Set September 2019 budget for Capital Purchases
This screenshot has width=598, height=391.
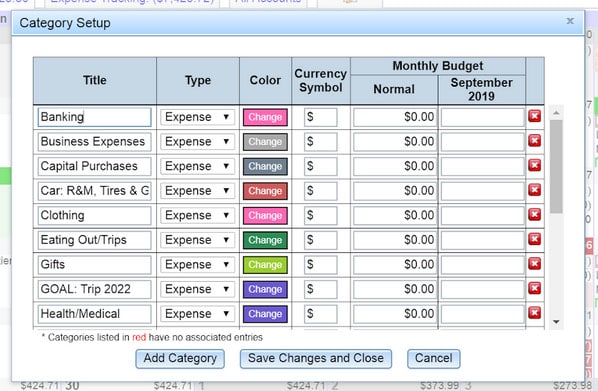(x=482, y=166)
